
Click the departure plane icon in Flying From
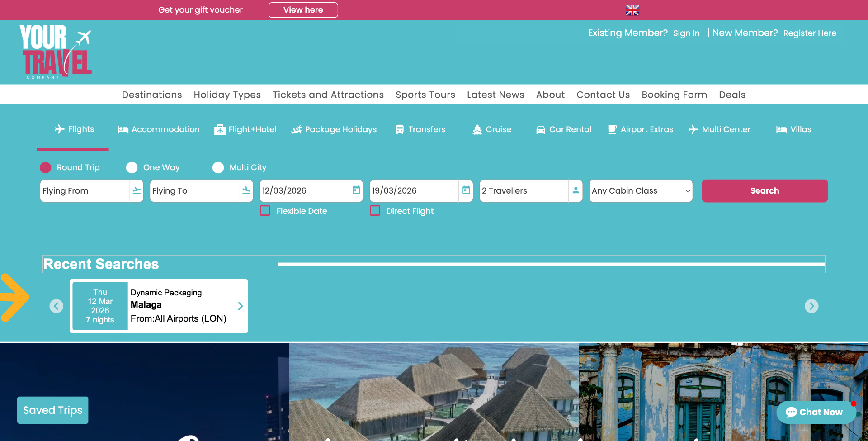[x=137, y=190]
